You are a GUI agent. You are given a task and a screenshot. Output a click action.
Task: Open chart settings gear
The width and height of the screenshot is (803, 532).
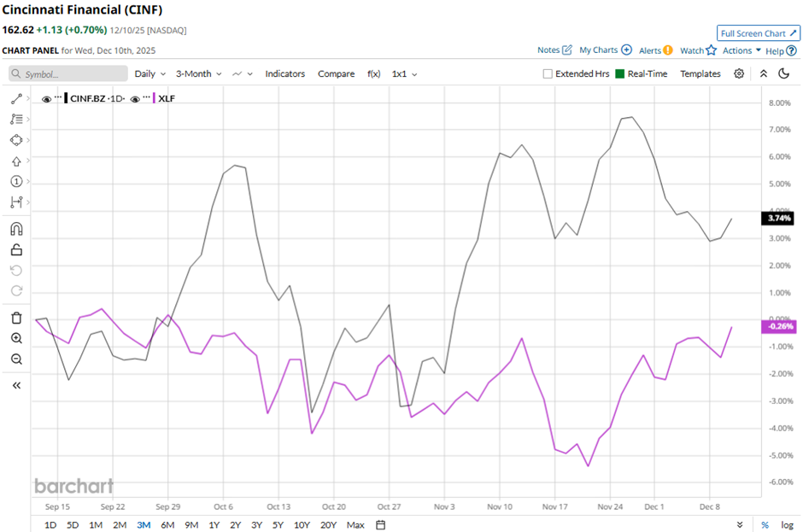(x=738, y=73)
